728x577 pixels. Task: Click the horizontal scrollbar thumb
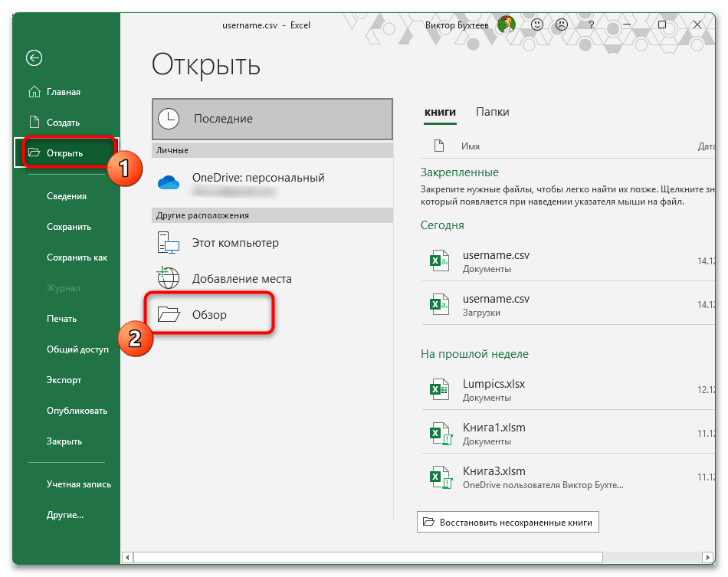point(368,557)
